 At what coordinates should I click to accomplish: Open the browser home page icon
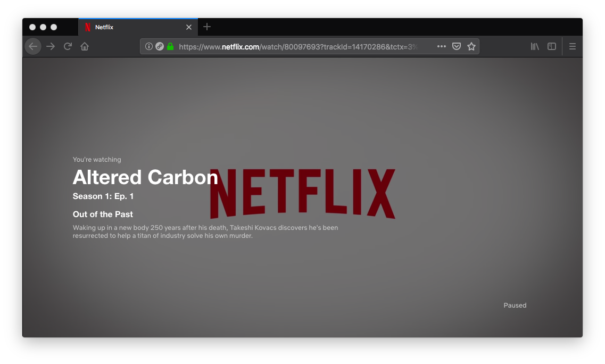[85, 47]
